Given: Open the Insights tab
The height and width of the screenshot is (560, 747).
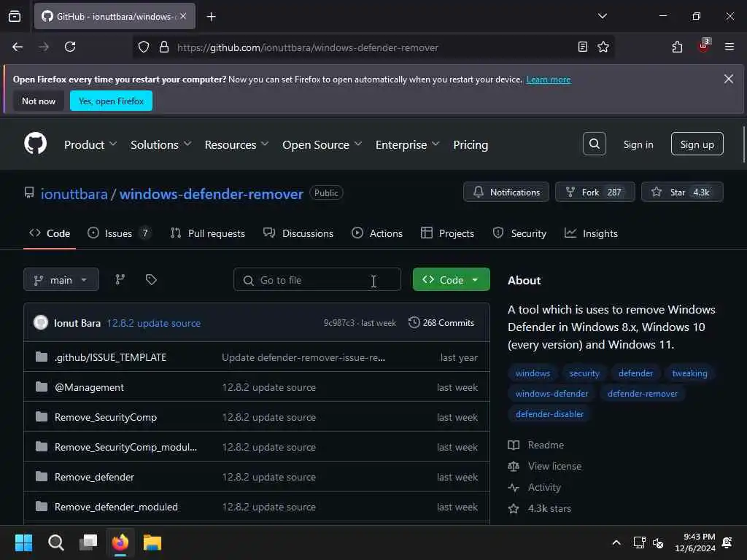Looking at the screenshot, I should (x=591, y=233).
